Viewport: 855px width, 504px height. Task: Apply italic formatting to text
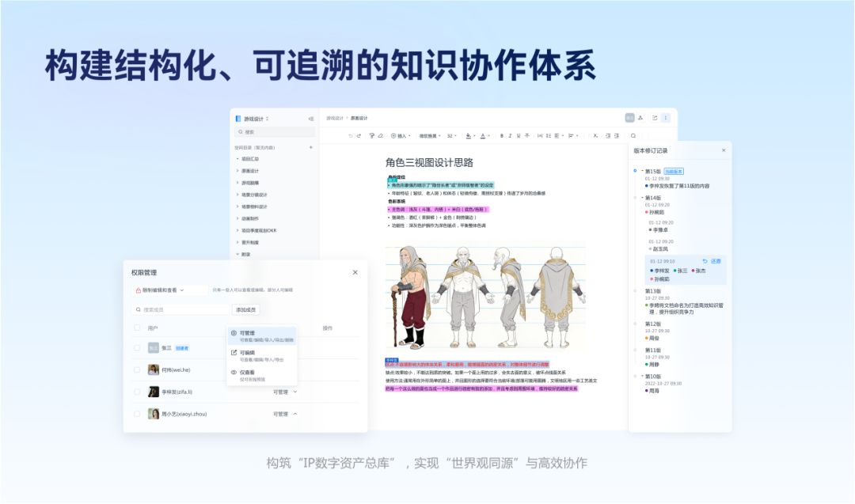tap(509, 136)
